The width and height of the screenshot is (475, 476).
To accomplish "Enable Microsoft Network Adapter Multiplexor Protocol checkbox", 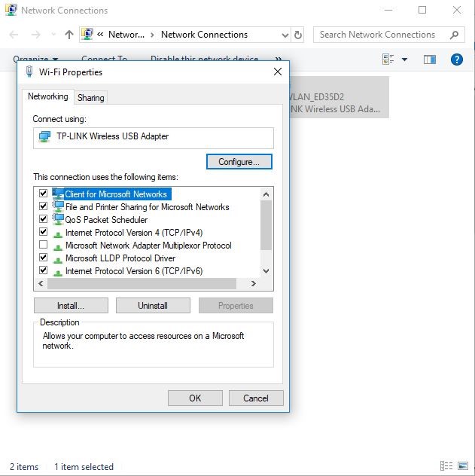I will [x=43, y=245].
